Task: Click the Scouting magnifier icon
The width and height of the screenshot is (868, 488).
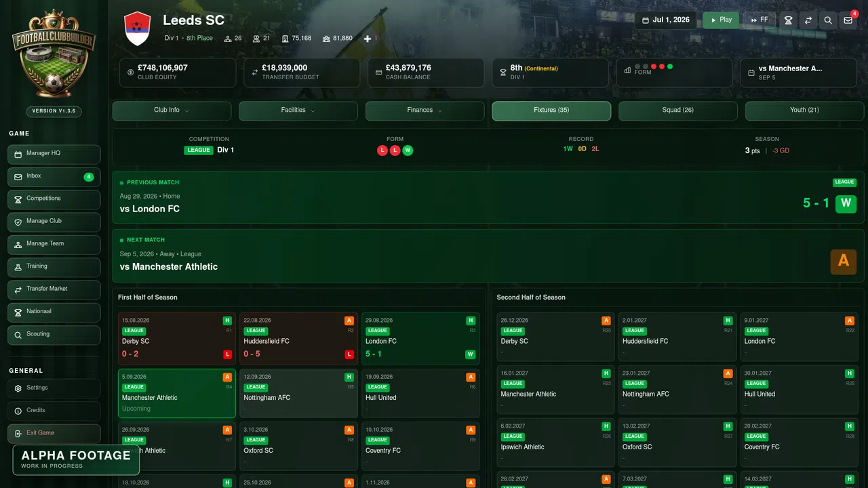Action: point(18,335)
